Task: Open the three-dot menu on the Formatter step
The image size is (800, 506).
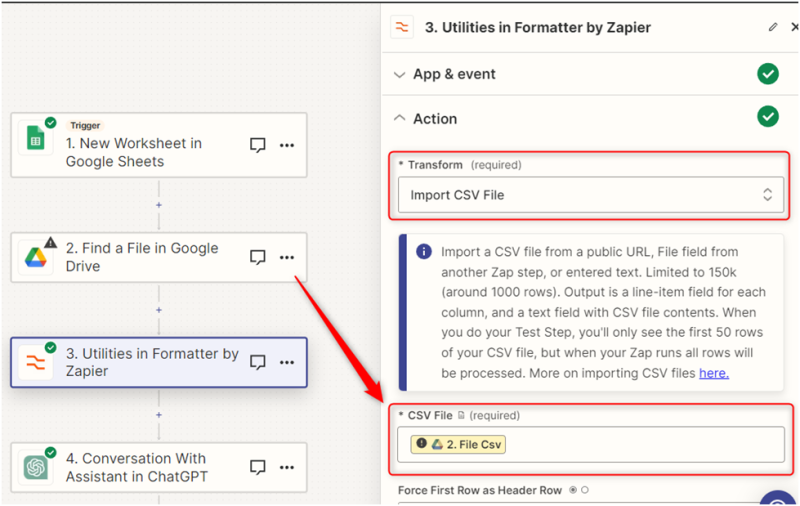Action: point(287,362)
